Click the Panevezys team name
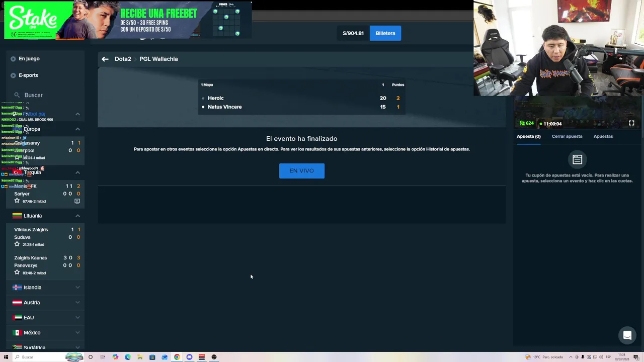This screenshot has height=362, width=644. pyautogui.click(x=26, y=265)
